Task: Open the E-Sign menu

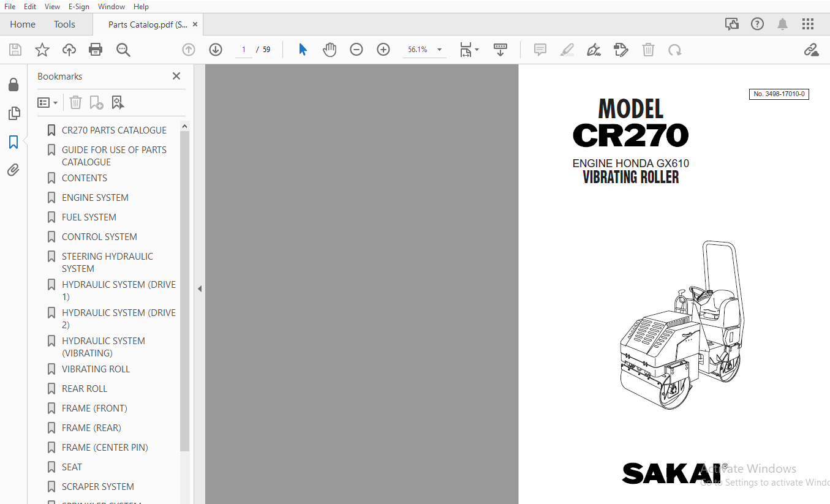Action: click(x=79, y=7)
